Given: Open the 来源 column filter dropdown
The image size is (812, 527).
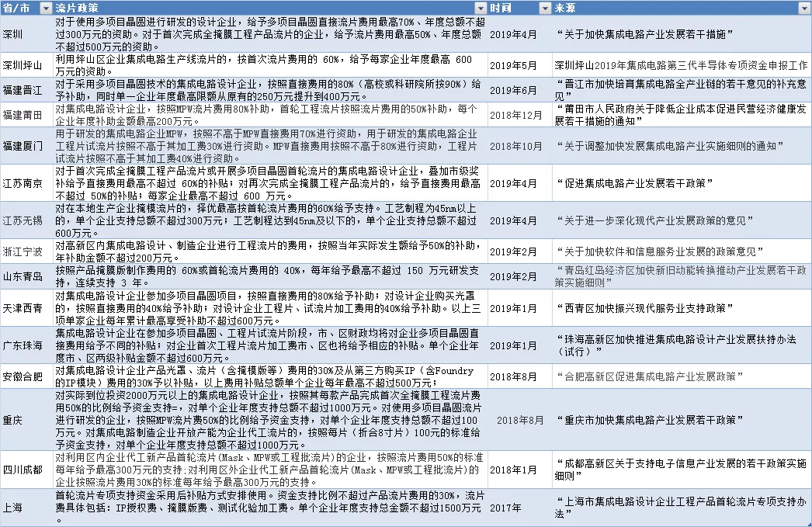Looking at the screenshot, I should coord(804,8).
